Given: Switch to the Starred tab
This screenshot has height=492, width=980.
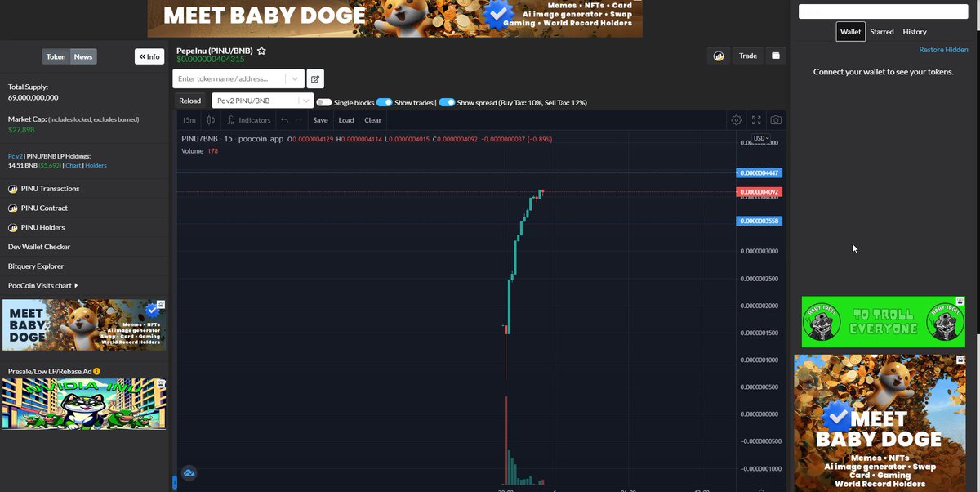Looking at the screenshot, I should [x=882, y=31].
